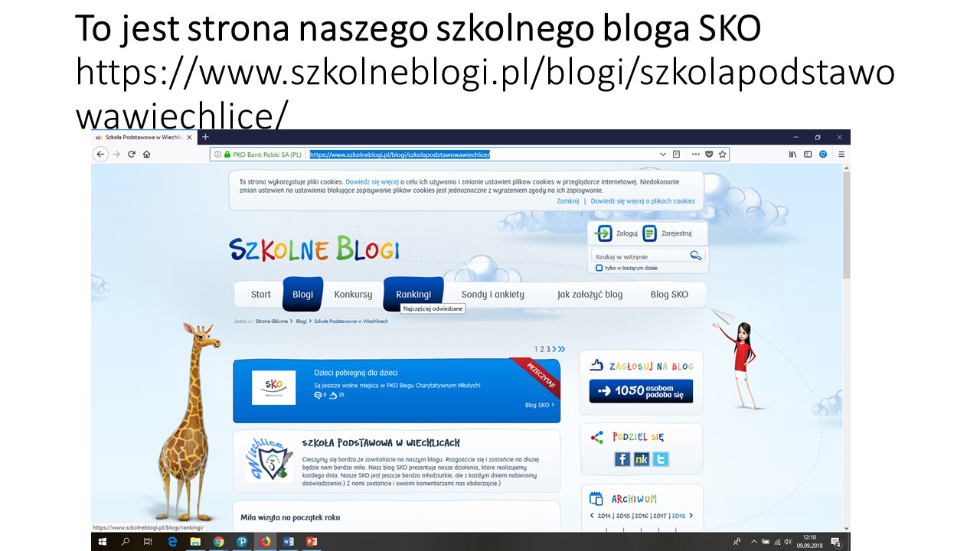Click the green padlock security icon

pos(226,154)
